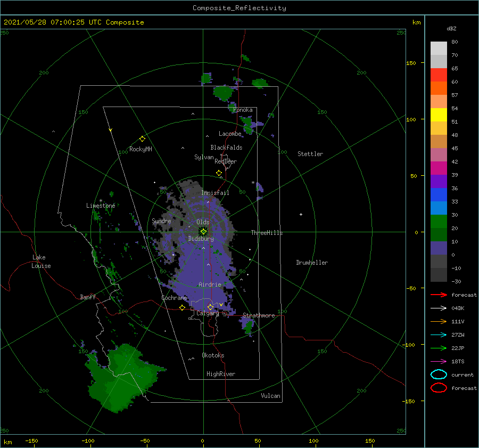The image size is (479, 448).
Task: Click the cyan current ellipse icon
Action: (439, 374)
